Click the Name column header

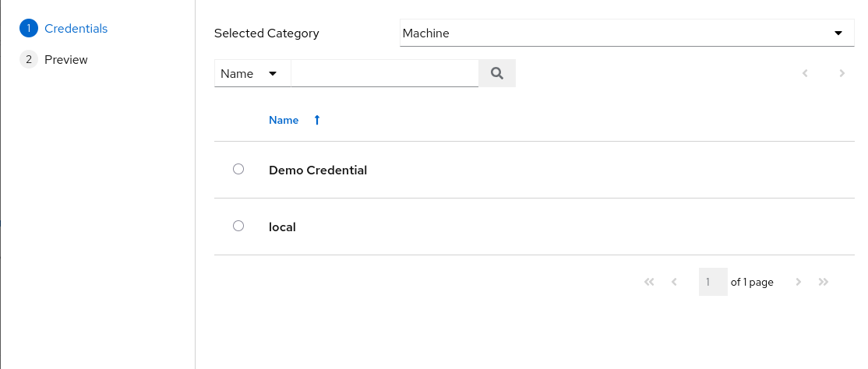click(284, 120)
